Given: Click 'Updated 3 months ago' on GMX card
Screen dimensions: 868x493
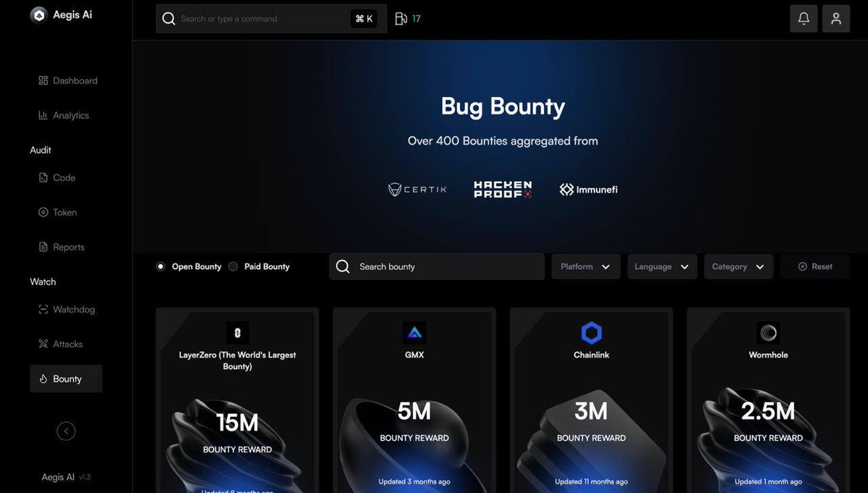Looking at the screenshot, I should [x=414, y=481].
